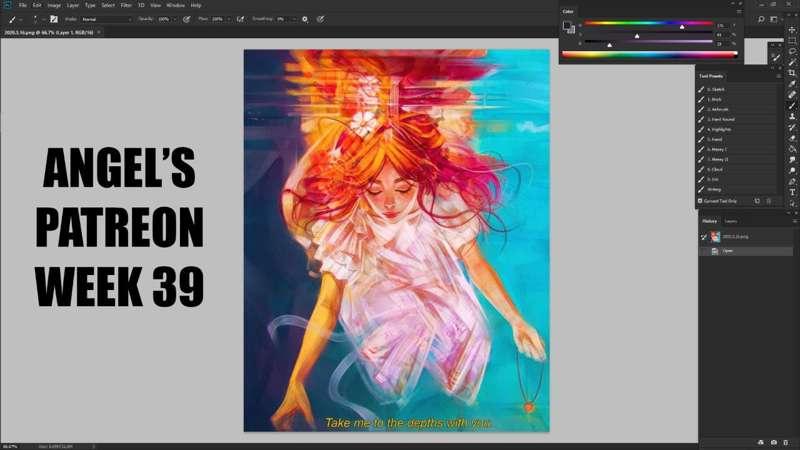Select the Brush tool in the toolbar
This screenshot has width=800, height=450.
click(792, 106)
